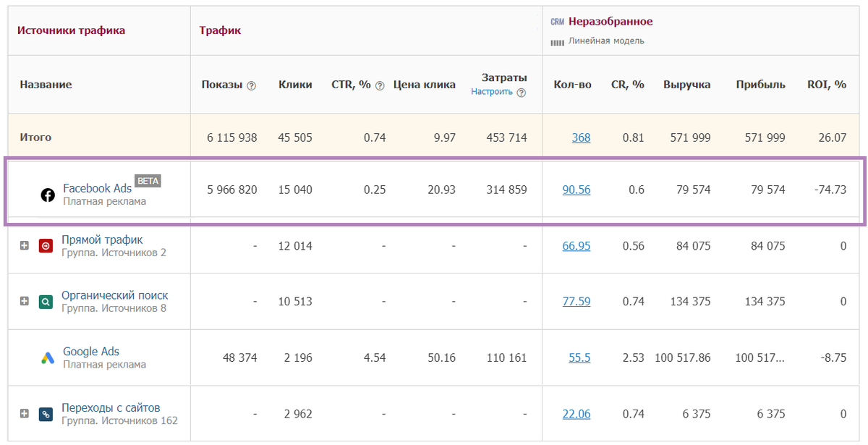Screen dimensions: 868x445
Task: Click Facebook Ads clicks 15 040
Action: tap(295, 190)
